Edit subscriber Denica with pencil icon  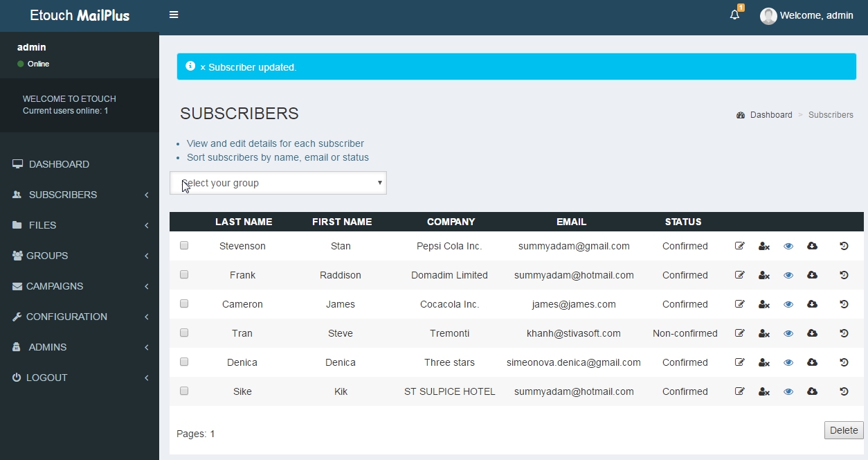[x=740, y=362]
